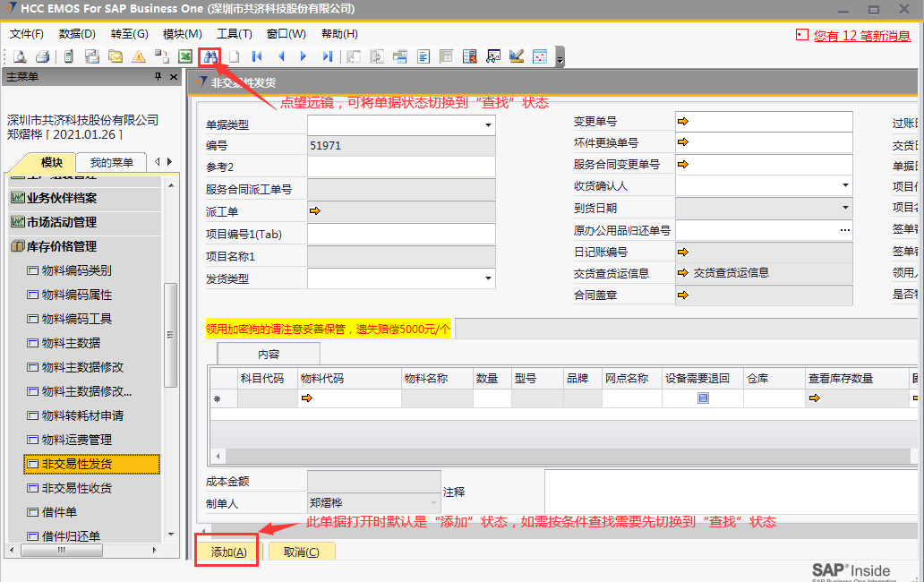The width and height of the screenshot is (924, 582).
Task: Click the printer icon in toolbar
Action: [x=42, y=56]
